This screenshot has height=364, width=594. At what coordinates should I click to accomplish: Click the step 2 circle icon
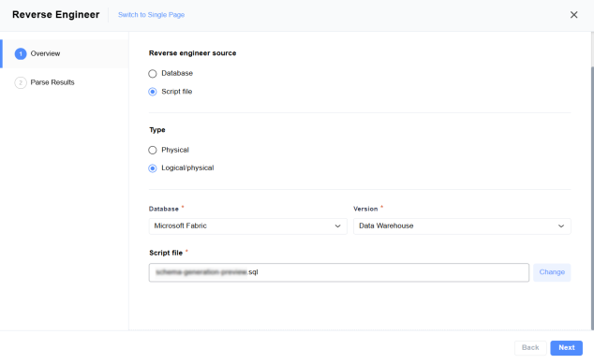pos(21,82)
